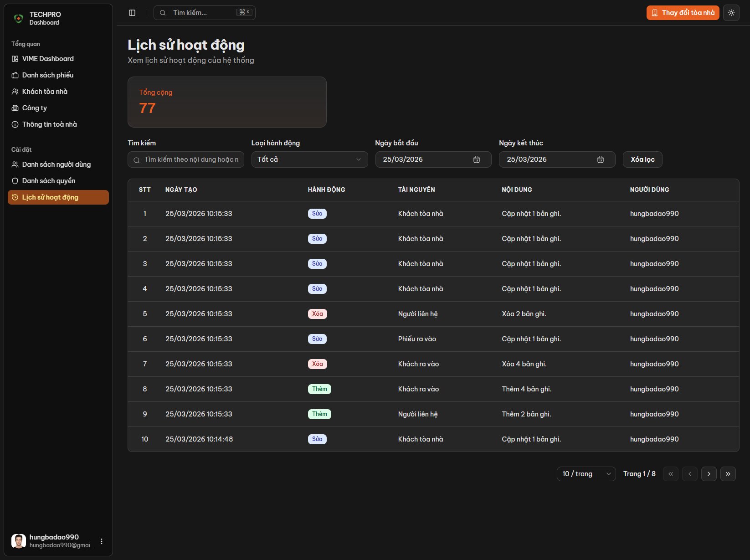The image size is (750, 560).
Task: Go to next page with right arrow
Action: coord(709,473)
